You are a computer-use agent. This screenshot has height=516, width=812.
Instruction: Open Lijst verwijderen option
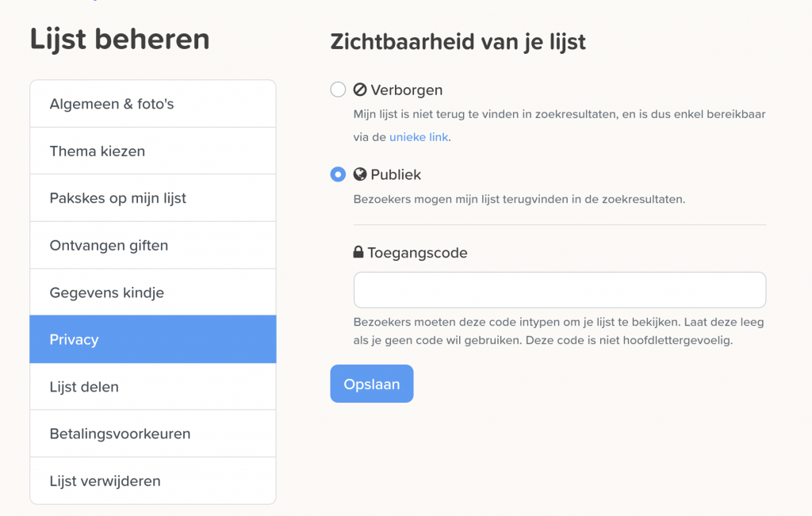coord(153,481)
